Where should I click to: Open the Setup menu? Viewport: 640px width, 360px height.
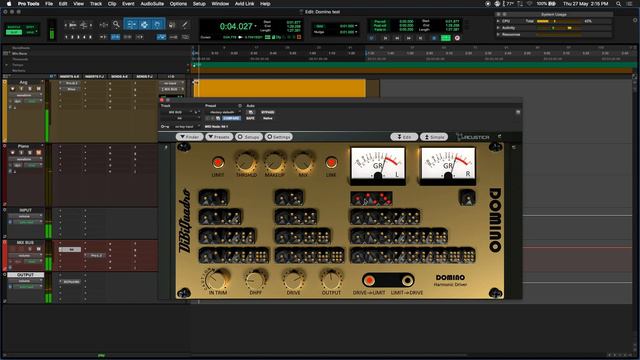pos(199,4)
